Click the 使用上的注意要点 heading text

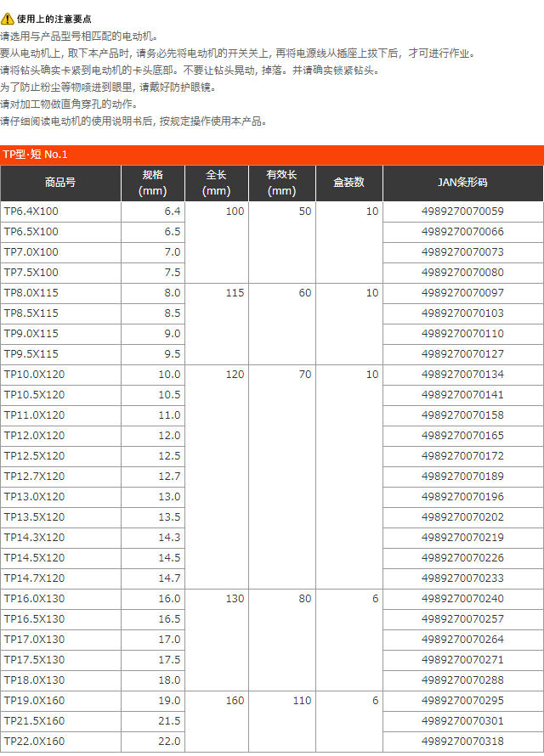point(54,19)
